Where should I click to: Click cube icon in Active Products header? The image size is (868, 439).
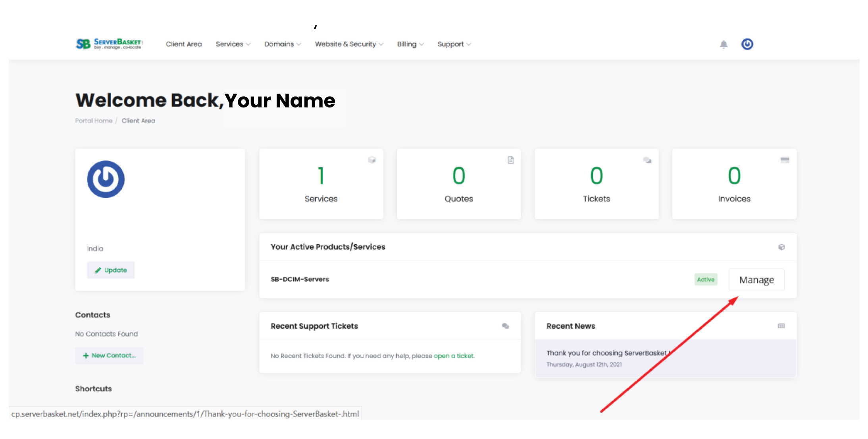781,247
